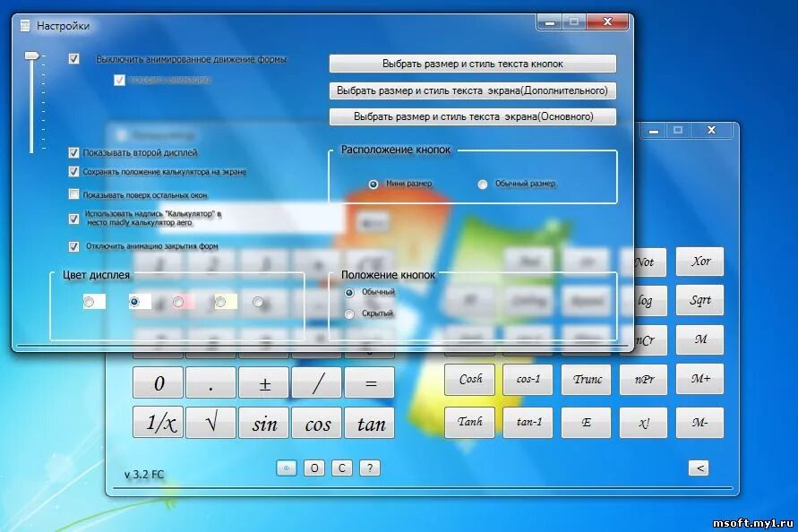The image size is (798, 532).
Task: Click the division (/) key
Action: 316,382
